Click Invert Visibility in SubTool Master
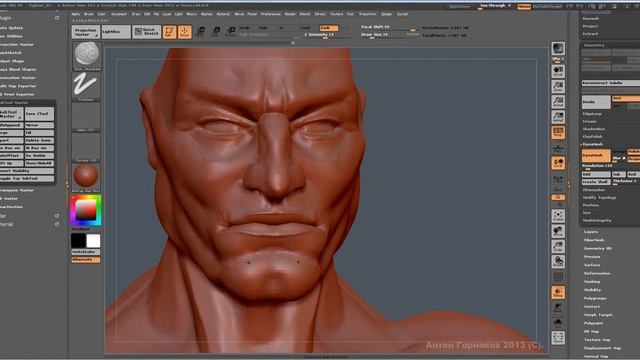This screenshot has width=640, height=360. coord(27,171)
